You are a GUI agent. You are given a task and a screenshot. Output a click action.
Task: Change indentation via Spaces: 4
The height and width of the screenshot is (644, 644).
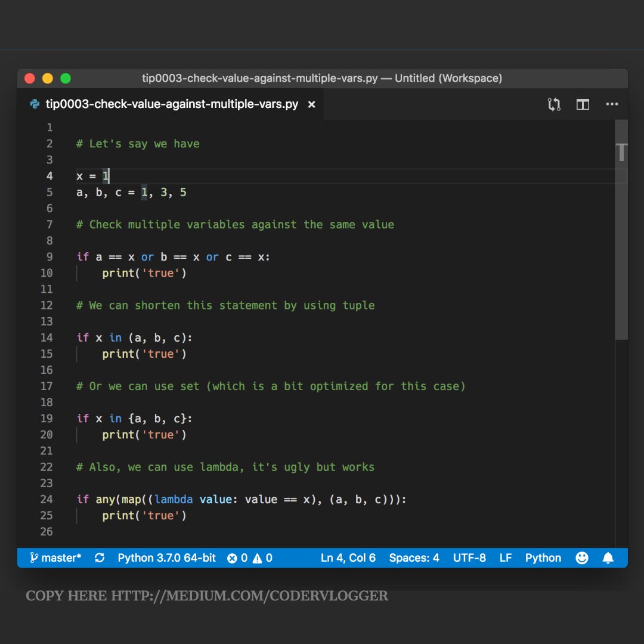coord(414,558)
